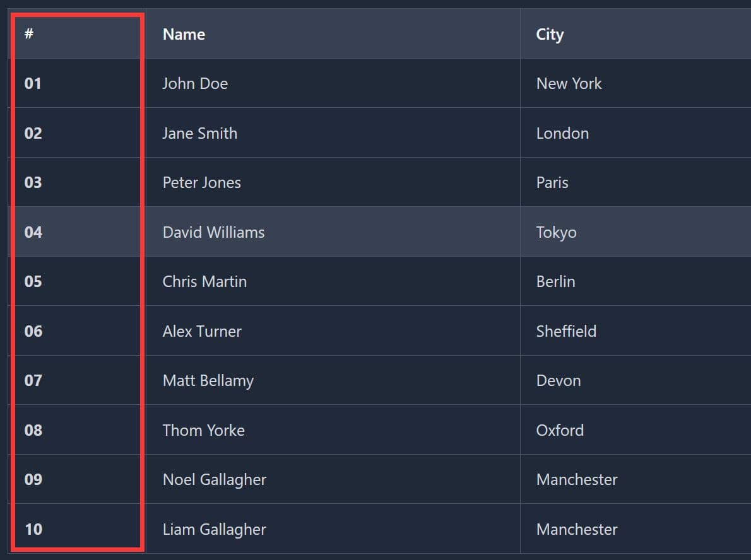This screenshot has height=560, width=751.
Task: Click Liam Gallagher's name cell
Action: click(215, 530)
